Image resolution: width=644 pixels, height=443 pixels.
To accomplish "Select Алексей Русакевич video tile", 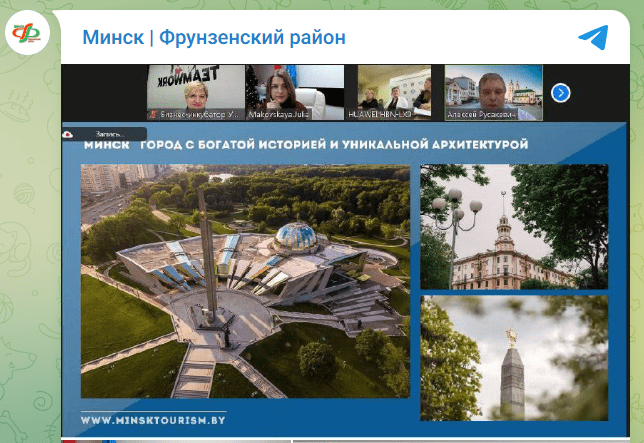I will (492, 93).
